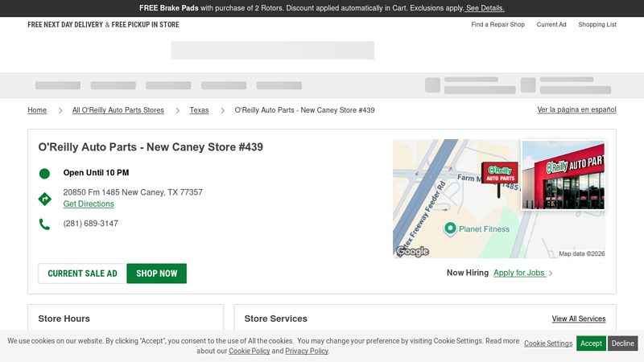644x362 pixels.
Task: Click the chevron next to Apply for Jobs
Action: [551, 274]
